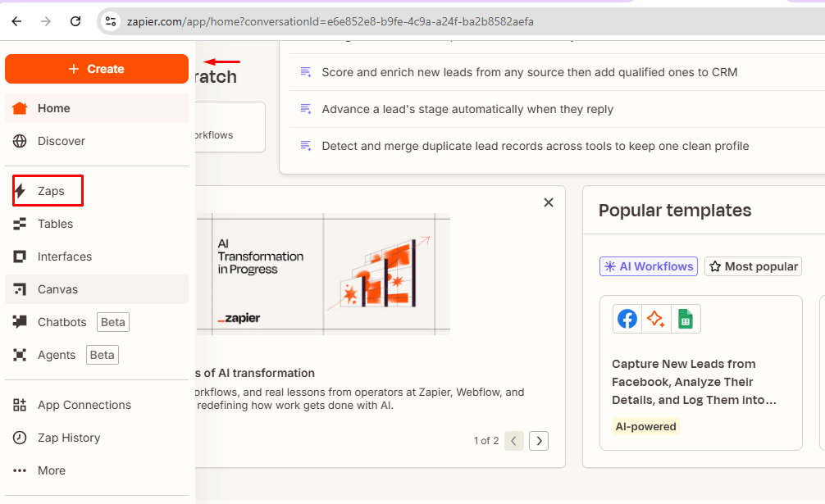This screenshot has width=825, height=504.
Task: Dismiss the AI transformation card
Action: click(549, 202)
